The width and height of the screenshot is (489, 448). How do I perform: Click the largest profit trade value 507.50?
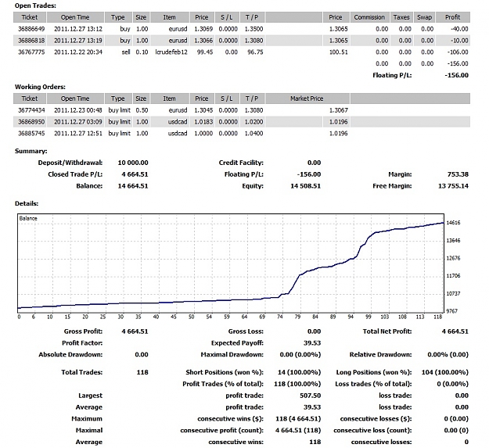click(311, 396)
